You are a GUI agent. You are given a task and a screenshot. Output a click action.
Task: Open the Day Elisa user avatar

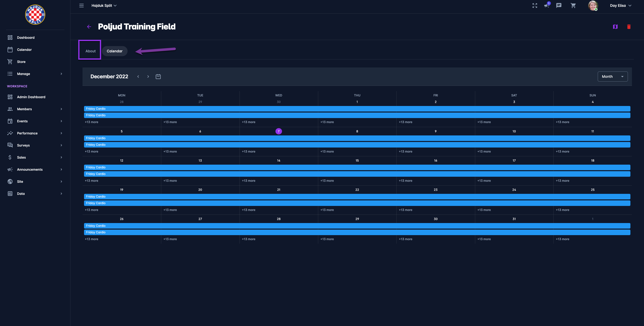click(x=593, y=6)
